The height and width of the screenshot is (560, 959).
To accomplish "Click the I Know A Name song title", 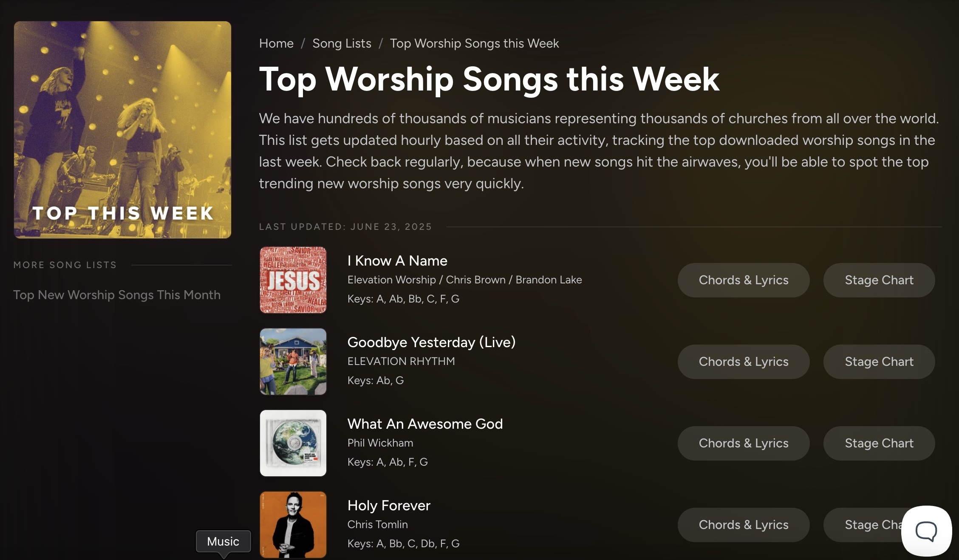I will click(397, 260).
